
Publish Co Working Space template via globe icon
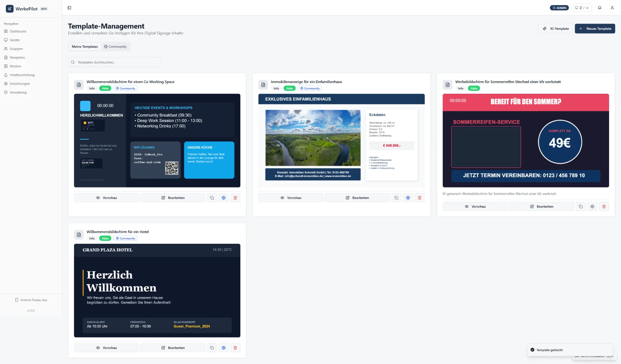pyautogui.click(x=223, y=198)
